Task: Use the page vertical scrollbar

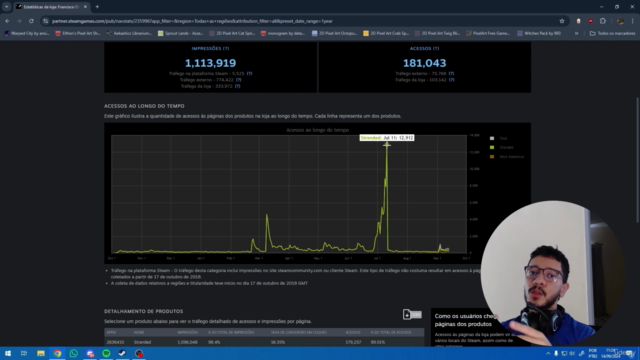Action: (637, 160)
